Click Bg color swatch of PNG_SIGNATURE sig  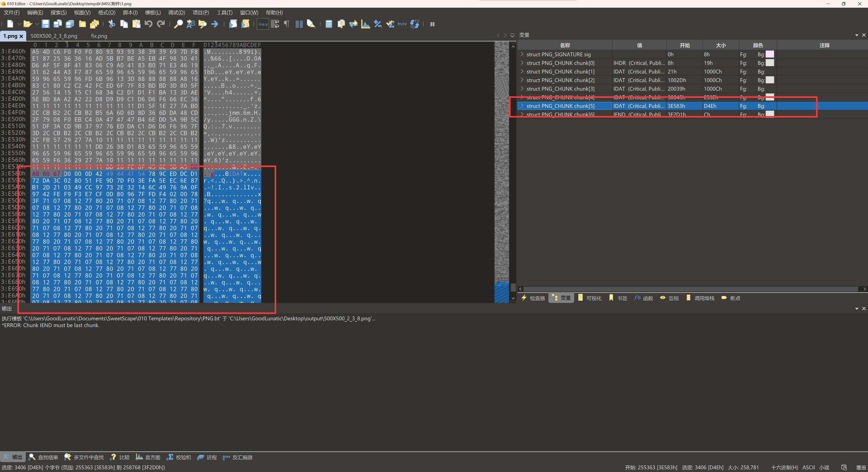pos(770,54)
